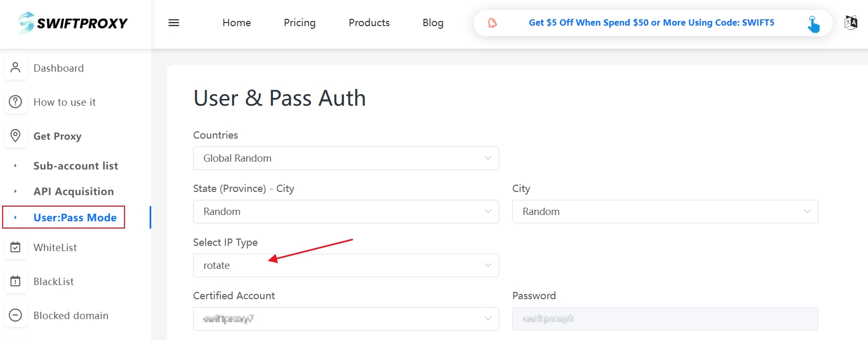Click the SWIFT5 discount promo banner
Image resolution: width=868 pixels, height=340 pixels.
[x=651, y=23]
